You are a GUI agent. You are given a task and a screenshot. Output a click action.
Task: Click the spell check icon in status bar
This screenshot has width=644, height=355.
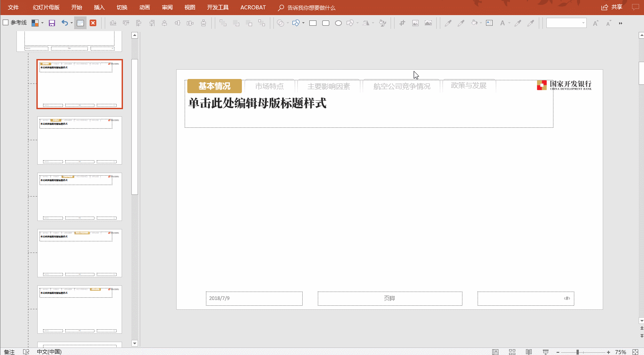pos(26,352)
